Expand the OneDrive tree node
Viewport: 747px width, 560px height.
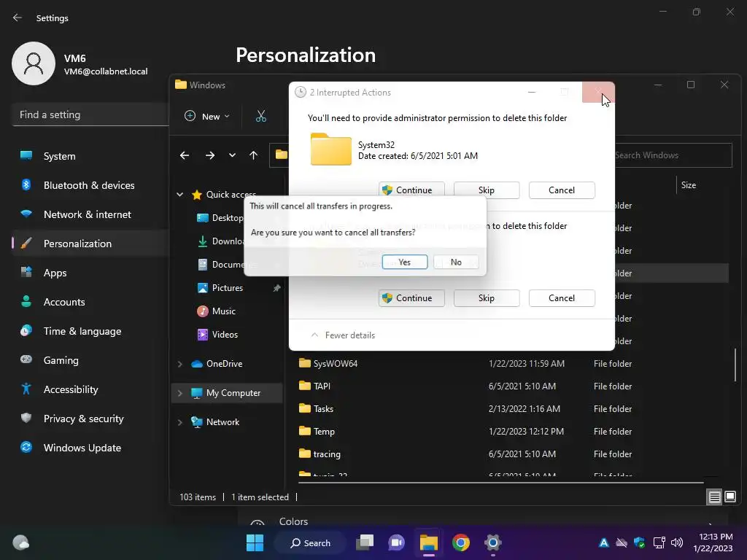point(180,364)
